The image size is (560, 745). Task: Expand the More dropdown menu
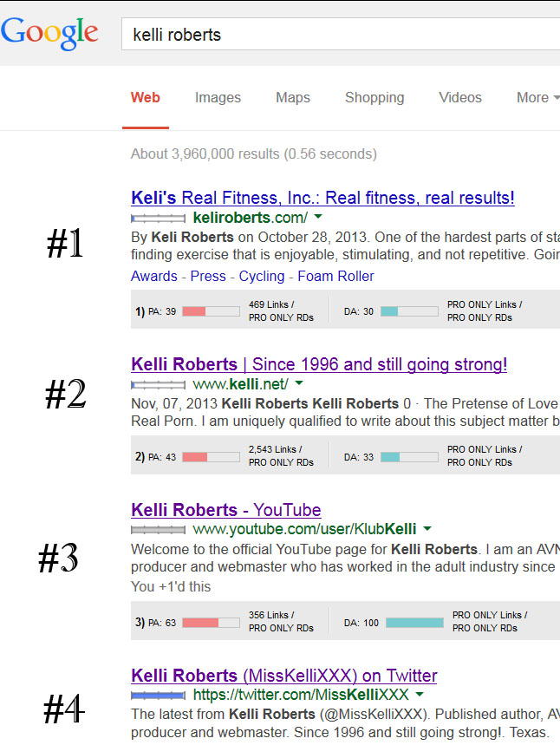(537, 97)
